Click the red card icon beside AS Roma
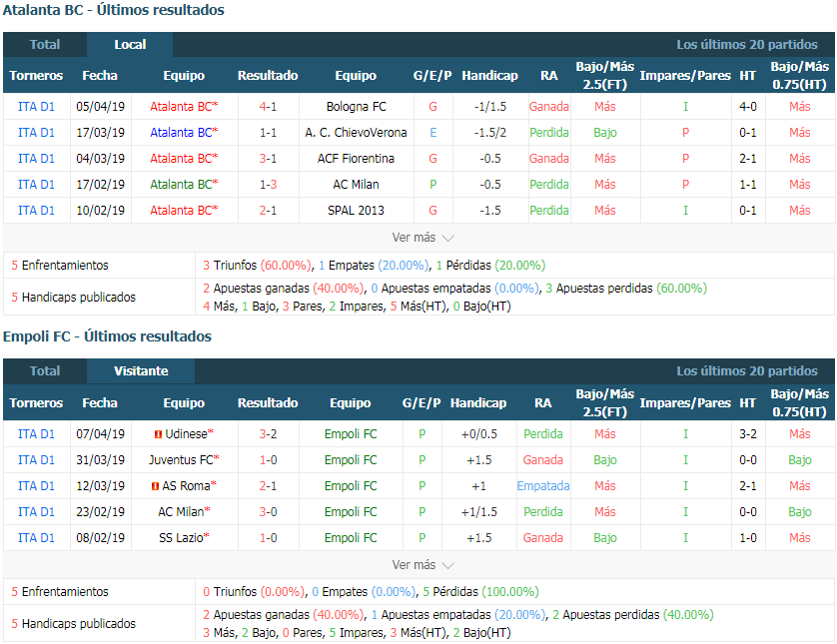The image size is (837, 644). [x=156, y=486]
